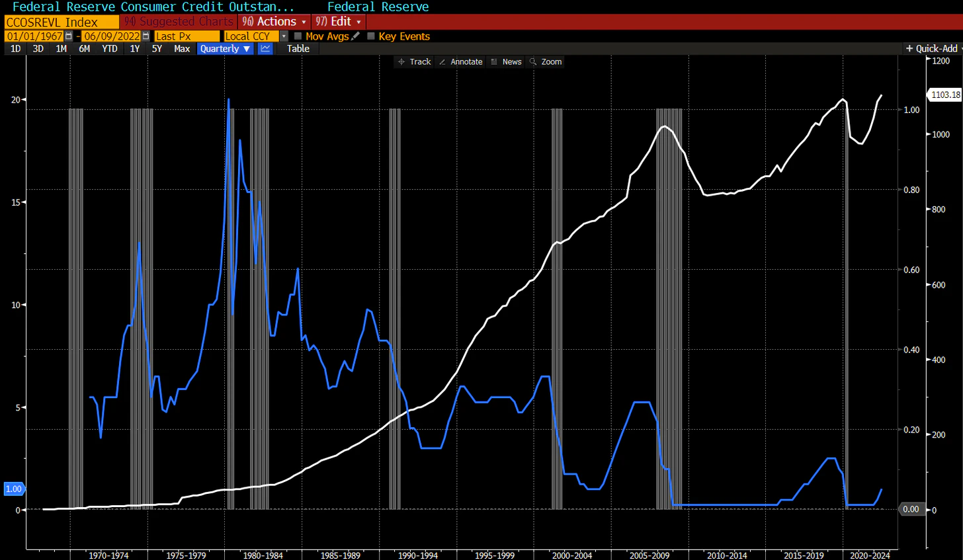Click the Quick-Add button
Screen dimensions: 963x560
point(933,48)
